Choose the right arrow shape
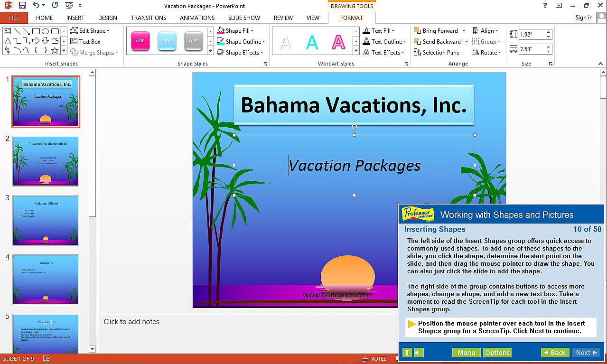The height and width of the screenshot is (364, 607). [36, 41]
